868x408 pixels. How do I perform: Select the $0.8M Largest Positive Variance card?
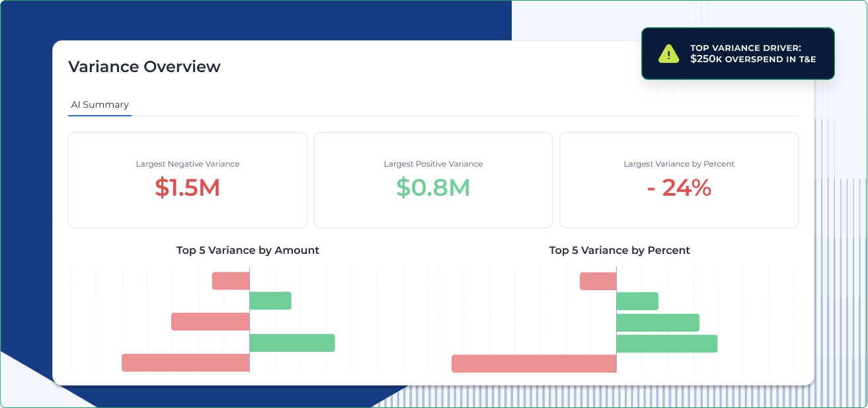pyautogui.click(x=433, y=179)
